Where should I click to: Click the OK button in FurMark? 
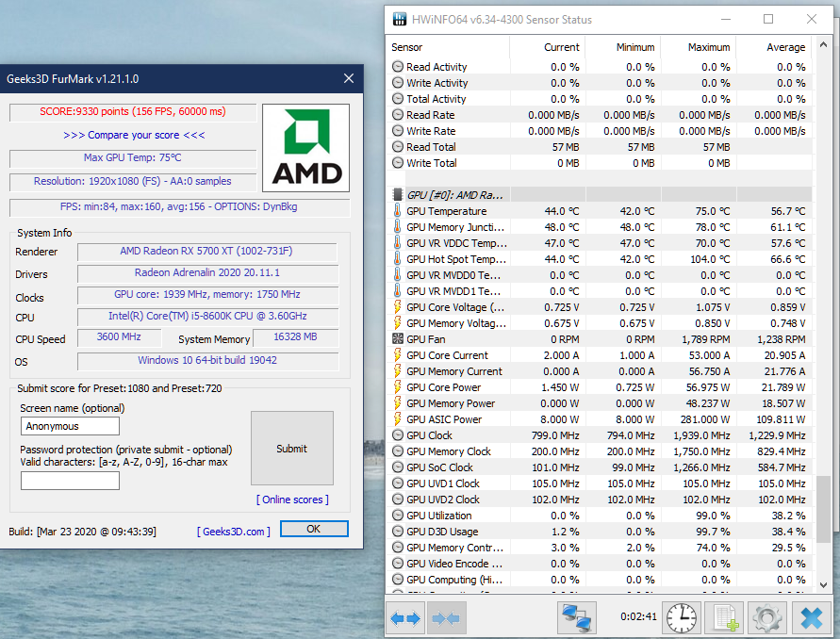point(314,529)
